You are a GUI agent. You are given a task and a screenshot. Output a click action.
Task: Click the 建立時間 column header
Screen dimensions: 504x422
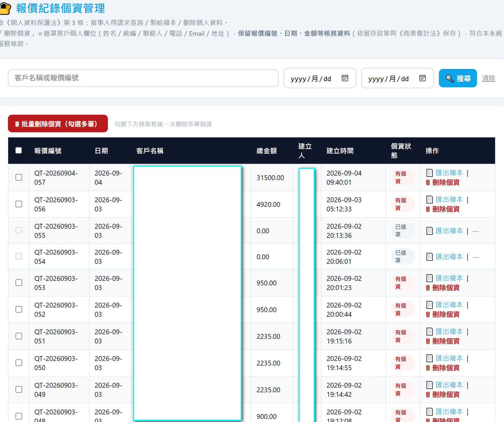click(x=340, y=151)
